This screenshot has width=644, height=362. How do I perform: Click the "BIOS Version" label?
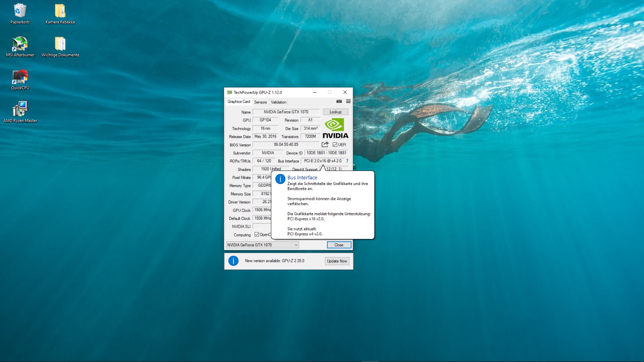(240, 145)
